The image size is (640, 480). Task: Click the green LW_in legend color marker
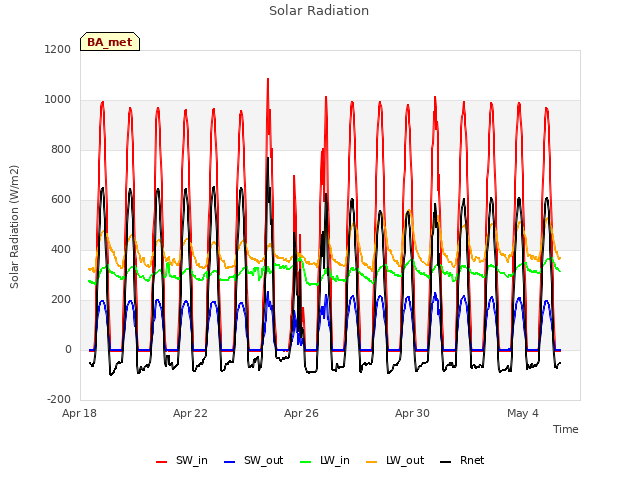tap(306, 462)
